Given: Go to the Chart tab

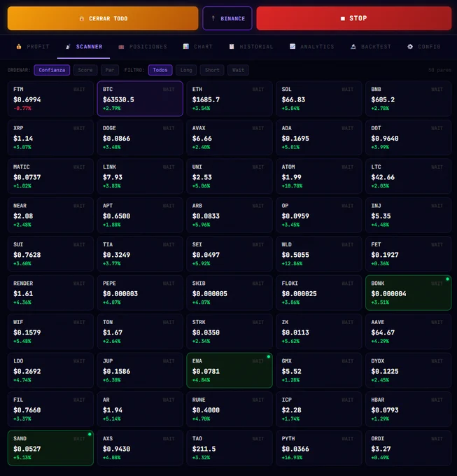Looking at the screenshot, I should pyautogui.click(x=197, y=47).
